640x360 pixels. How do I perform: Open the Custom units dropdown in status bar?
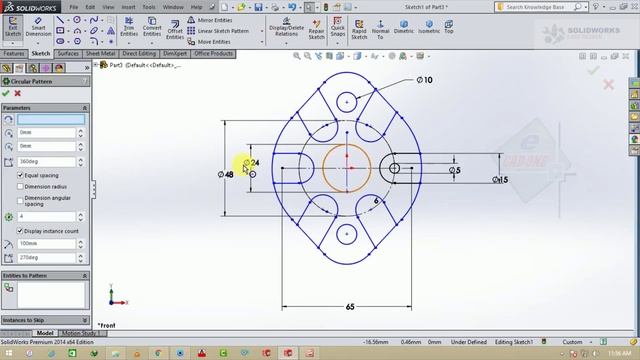(591, 342)
